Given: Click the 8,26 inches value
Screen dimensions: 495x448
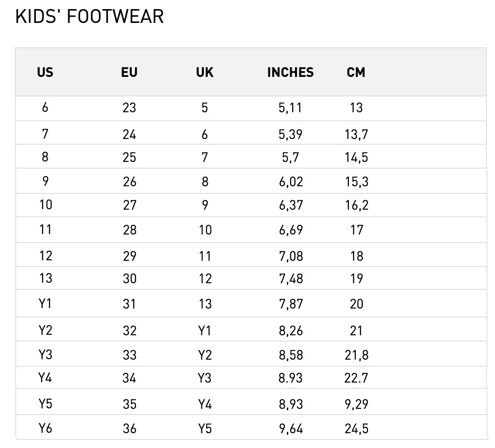Looking at the screenshot, I should pos(291,331).
